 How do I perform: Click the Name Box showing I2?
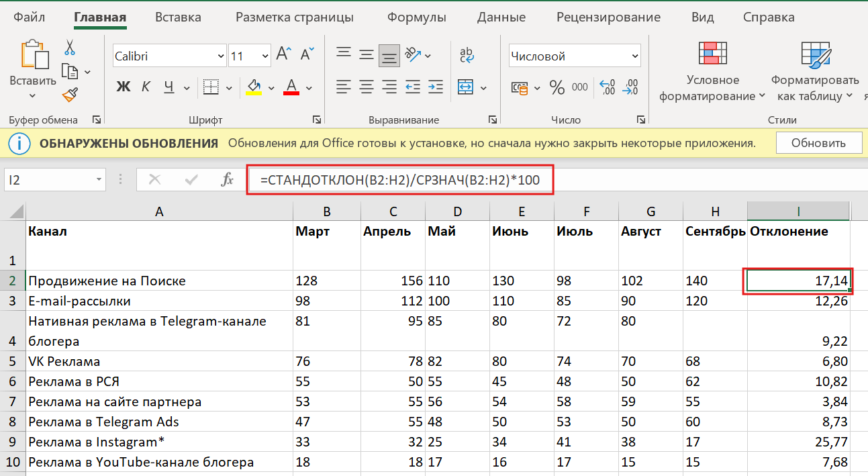[46, 180]
